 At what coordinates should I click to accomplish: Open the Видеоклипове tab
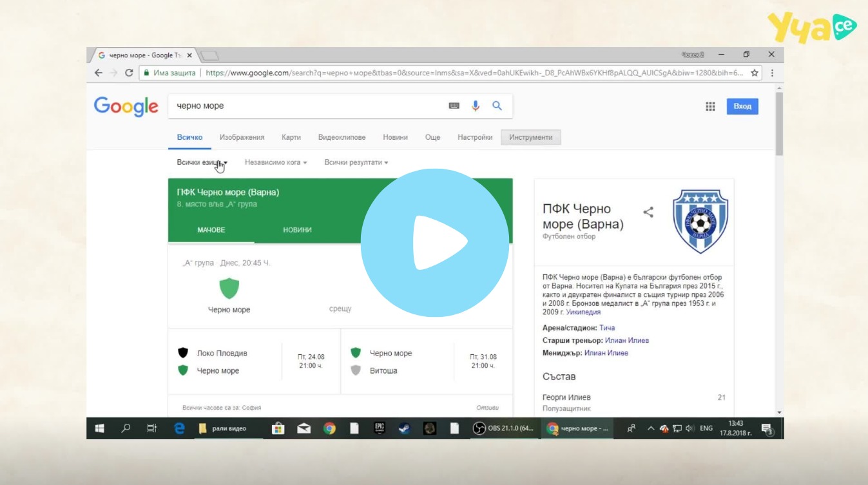(x=342, y=137)
